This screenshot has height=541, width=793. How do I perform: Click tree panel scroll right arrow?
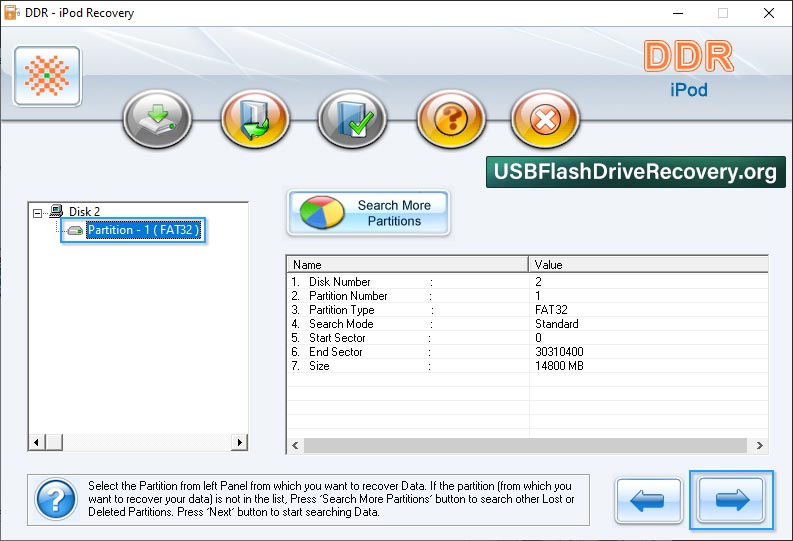tap(239, 442)
